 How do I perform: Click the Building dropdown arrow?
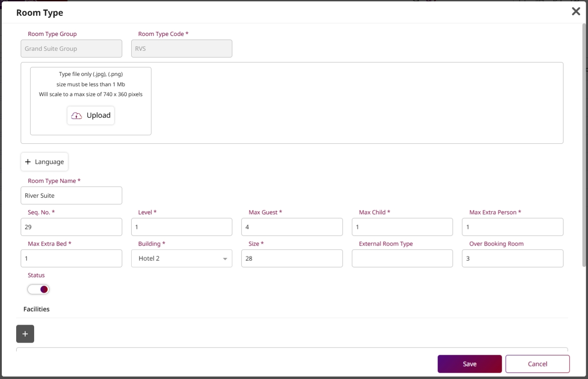coord(225,259)
